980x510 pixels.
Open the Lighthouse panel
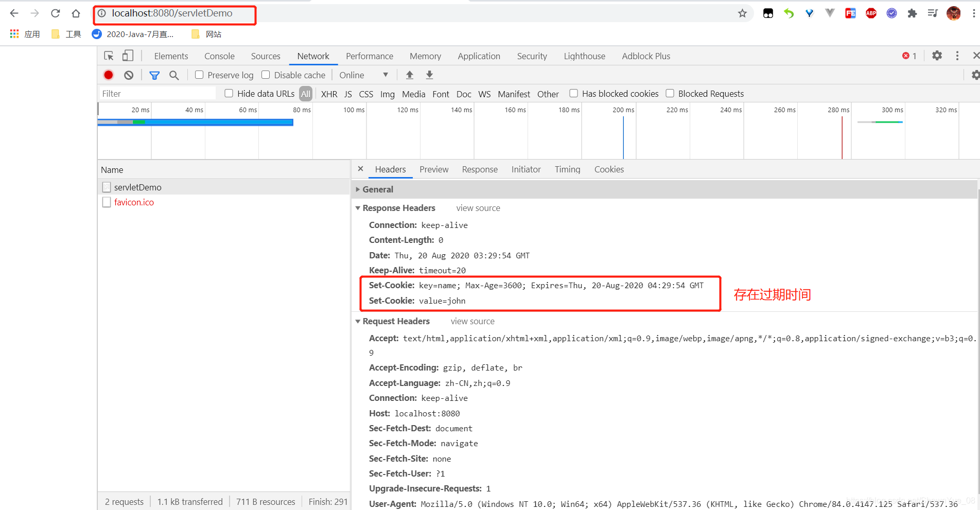click(x=585, y=56)
